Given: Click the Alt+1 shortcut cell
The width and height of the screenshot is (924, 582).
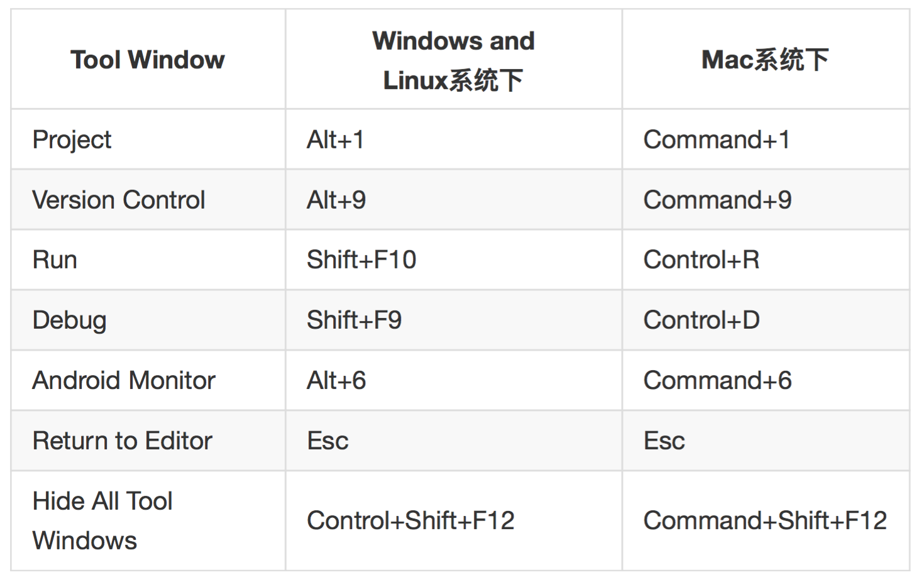Looking at the screenshot, I should pos(335,140).
